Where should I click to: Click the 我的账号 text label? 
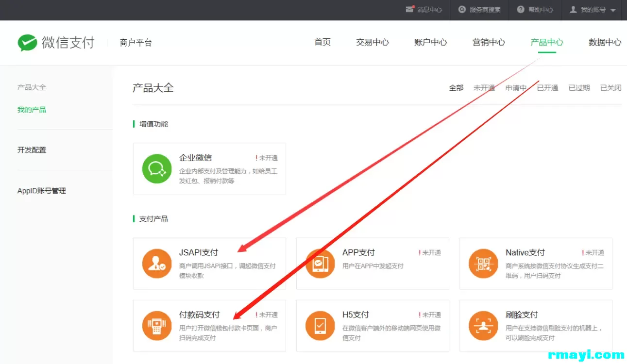pyautogui.click(x=593, y=10)
